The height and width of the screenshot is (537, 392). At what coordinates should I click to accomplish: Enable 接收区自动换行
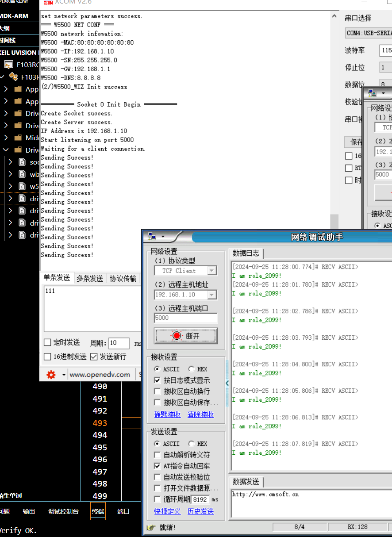(x=157, y=391)
